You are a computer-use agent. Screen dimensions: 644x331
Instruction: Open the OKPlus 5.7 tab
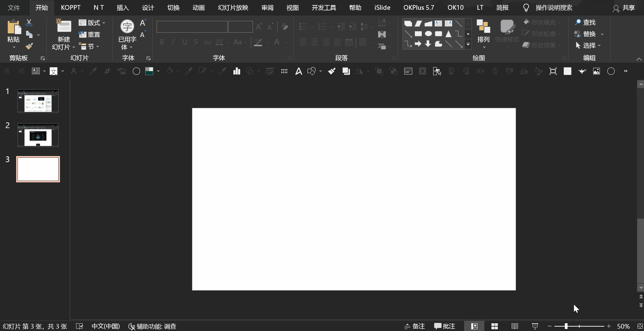pyautogui.click(x=419, y=7)
